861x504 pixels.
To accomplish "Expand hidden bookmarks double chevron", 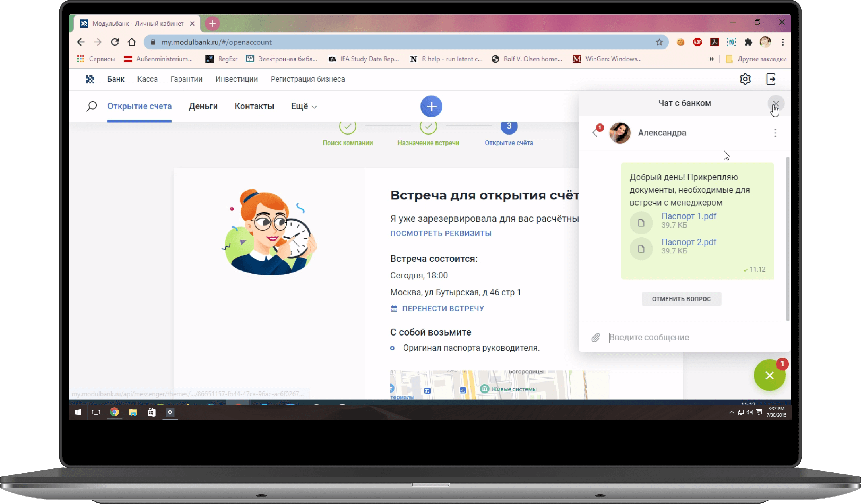I will 711,59.
